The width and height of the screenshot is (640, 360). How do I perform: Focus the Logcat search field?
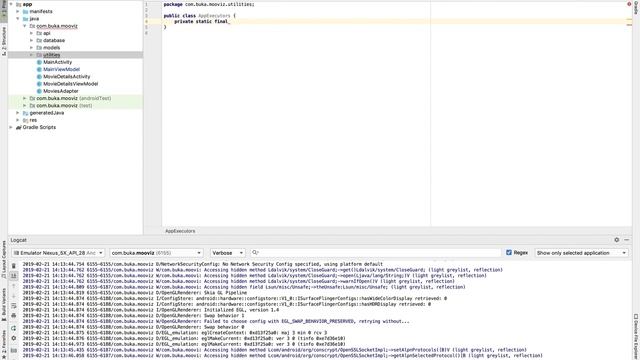click(x=376, y=253)
